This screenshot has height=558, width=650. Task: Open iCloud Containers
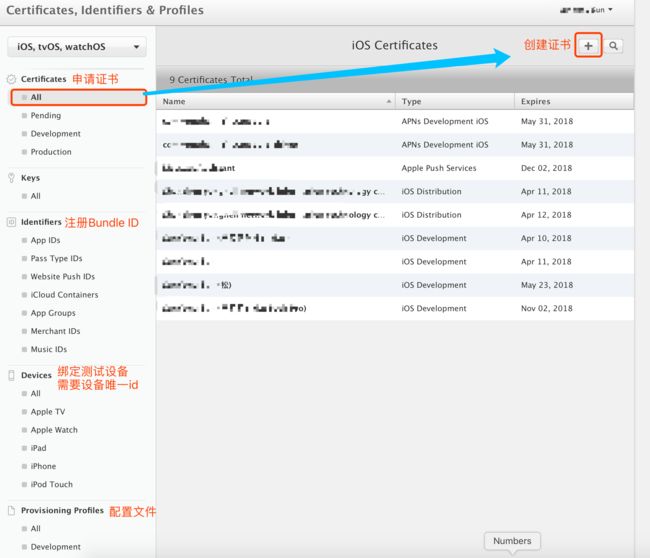click(64, 295)
